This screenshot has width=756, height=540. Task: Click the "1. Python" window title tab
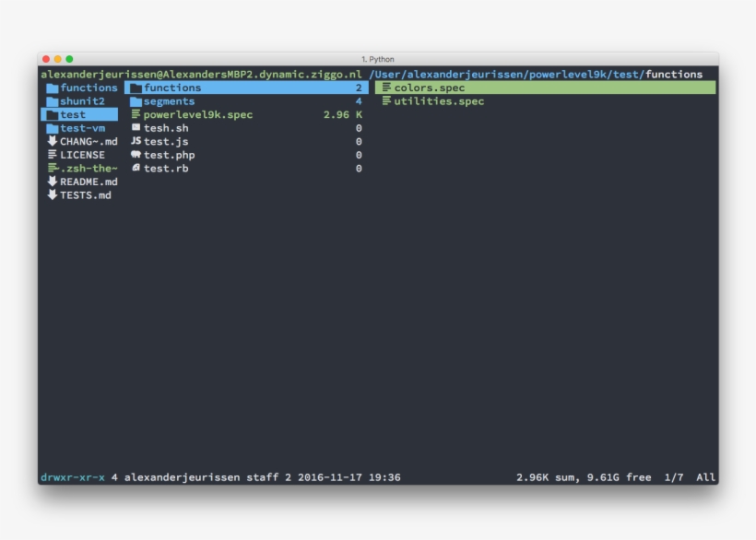pos(377,59)
